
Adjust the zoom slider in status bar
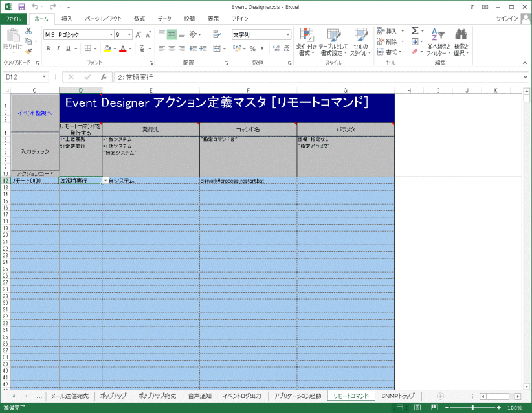pyautogui.click(x=472, y=407)
